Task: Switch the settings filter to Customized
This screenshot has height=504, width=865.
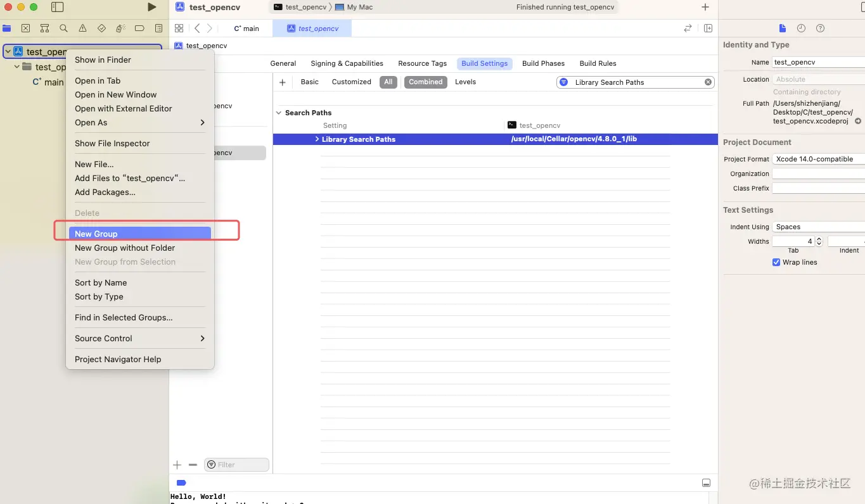Action: (351, 82)
